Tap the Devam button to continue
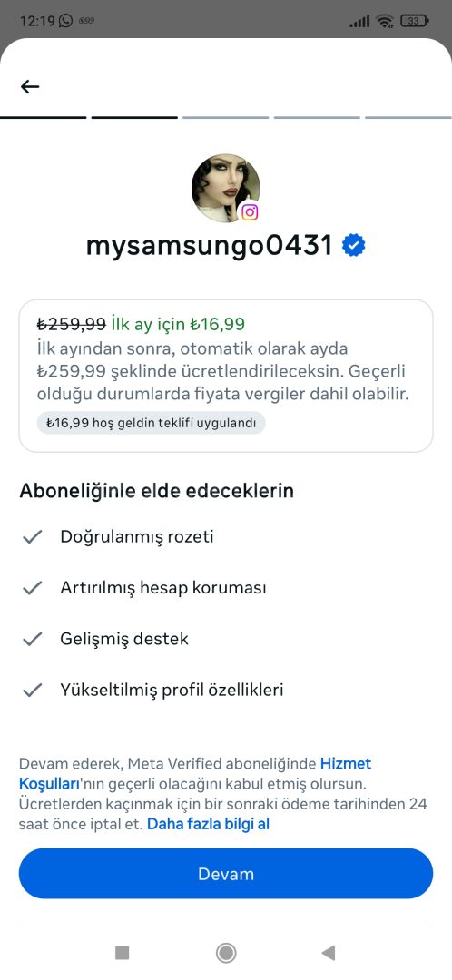Image resolution: width=452 pixels, height=980 pixels. (226, 874)
